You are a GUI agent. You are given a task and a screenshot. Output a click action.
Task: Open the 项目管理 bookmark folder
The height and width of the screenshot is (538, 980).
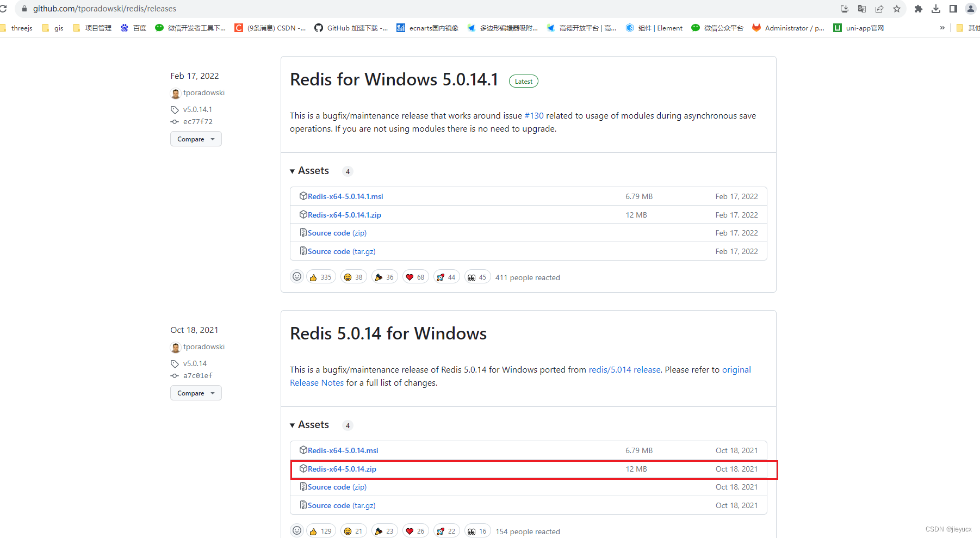tap(92, 28)
